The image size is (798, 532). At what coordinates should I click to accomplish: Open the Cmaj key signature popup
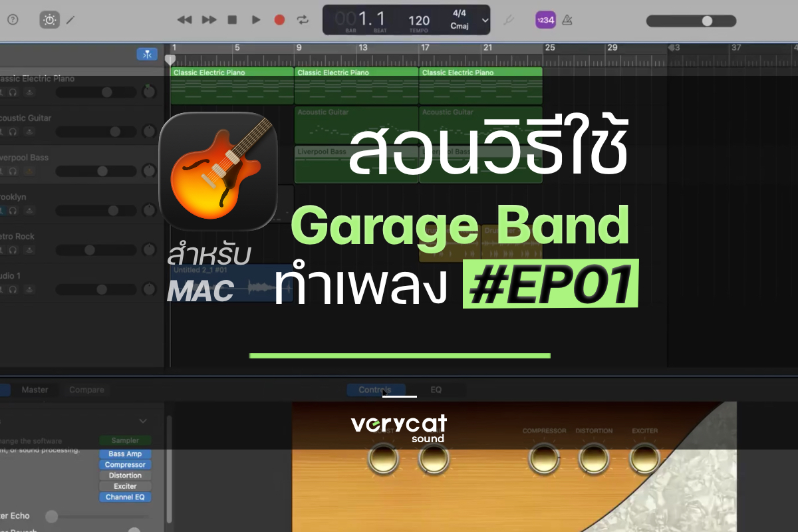(x=460, y=26)
